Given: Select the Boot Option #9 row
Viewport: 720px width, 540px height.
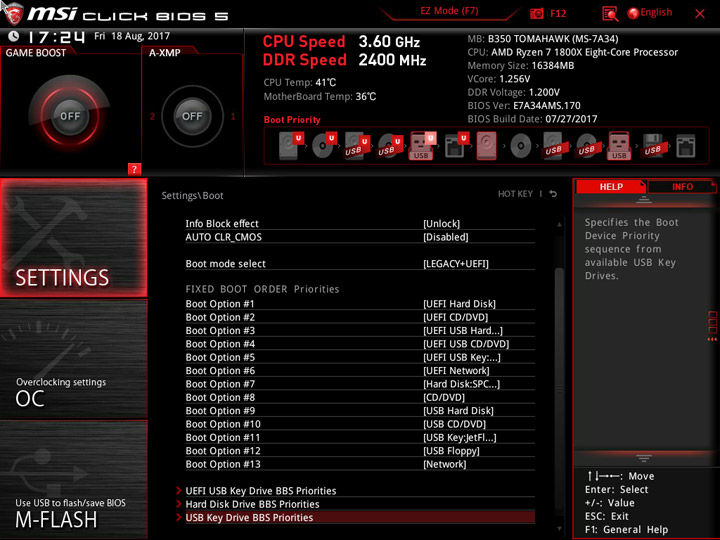Looking at the screenshot, I should tap(360, 411).
